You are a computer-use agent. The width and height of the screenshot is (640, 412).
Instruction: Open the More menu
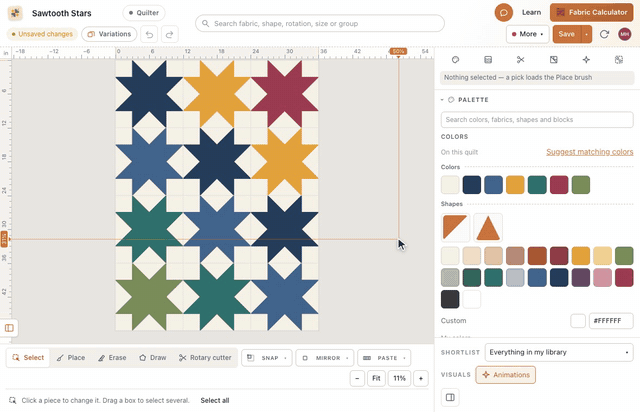pos(528,34)
